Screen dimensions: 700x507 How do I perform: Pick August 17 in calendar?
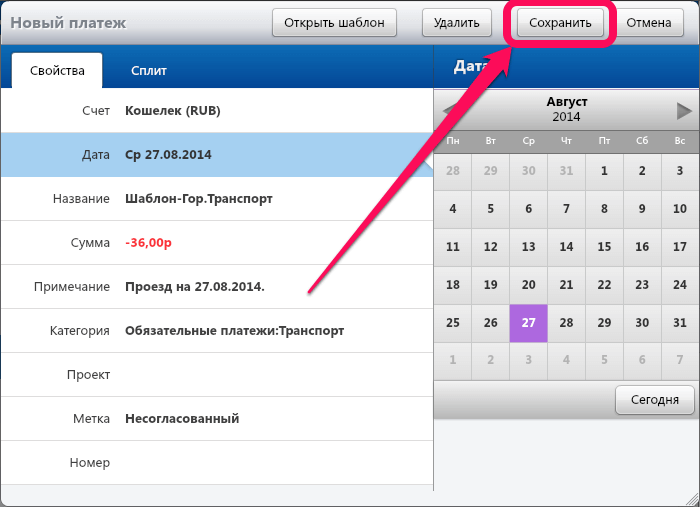680,247
